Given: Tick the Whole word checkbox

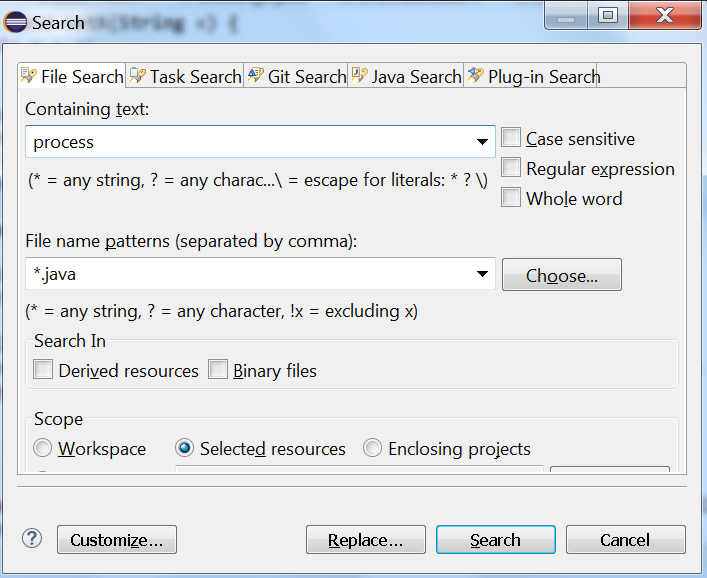Looking at the screenshot, I should [511, 198].
